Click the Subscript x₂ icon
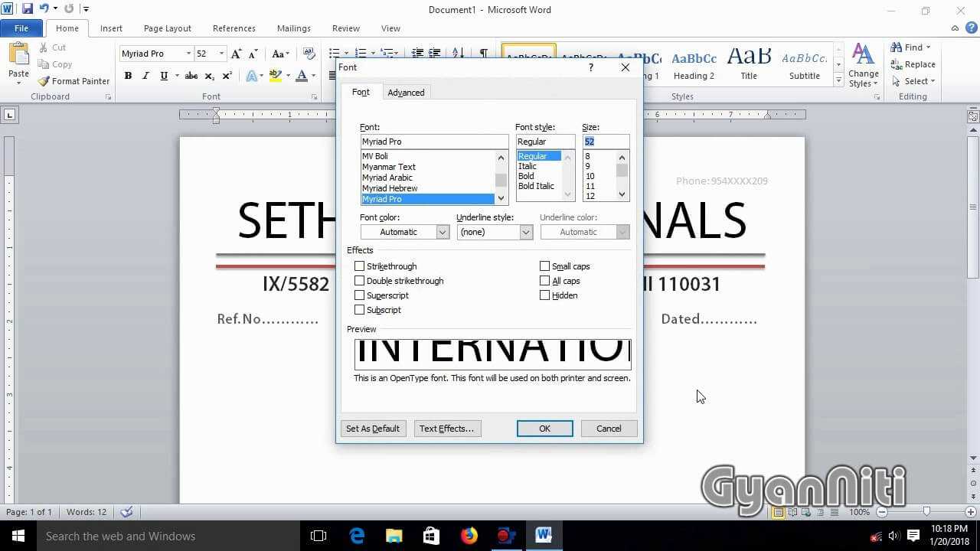The height and width of the screenshot is (551, 980). 210,76
